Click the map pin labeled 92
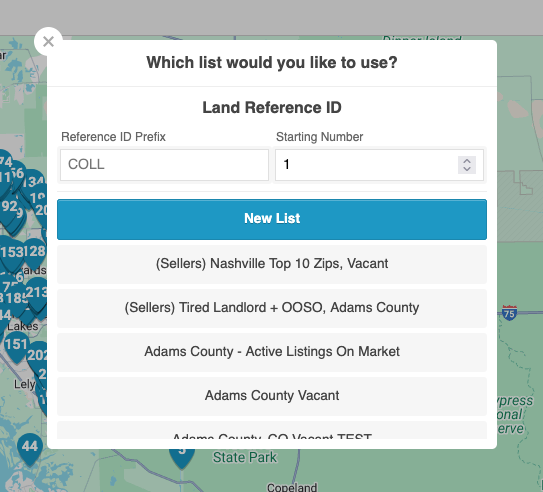 pos(9,209)
